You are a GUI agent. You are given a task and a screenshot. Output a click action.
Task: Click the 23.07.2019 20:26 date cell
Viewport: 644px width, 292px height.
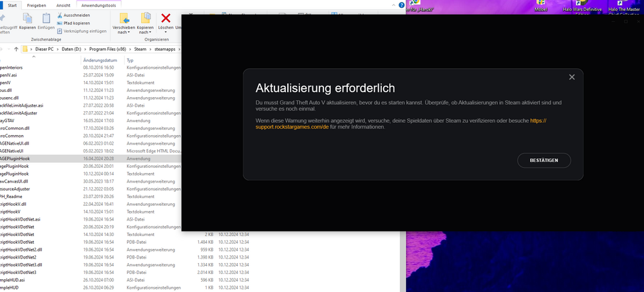point(99,196)
